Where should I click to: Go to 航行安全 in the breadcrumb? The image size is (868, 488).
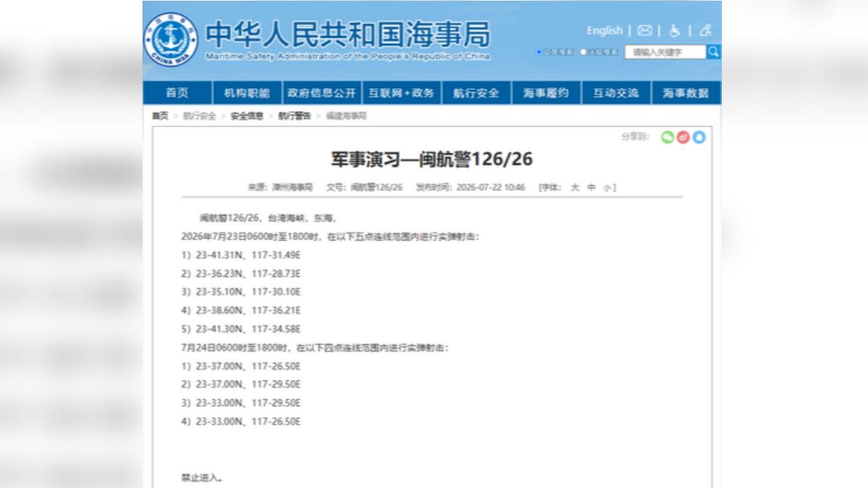[200, 116]
